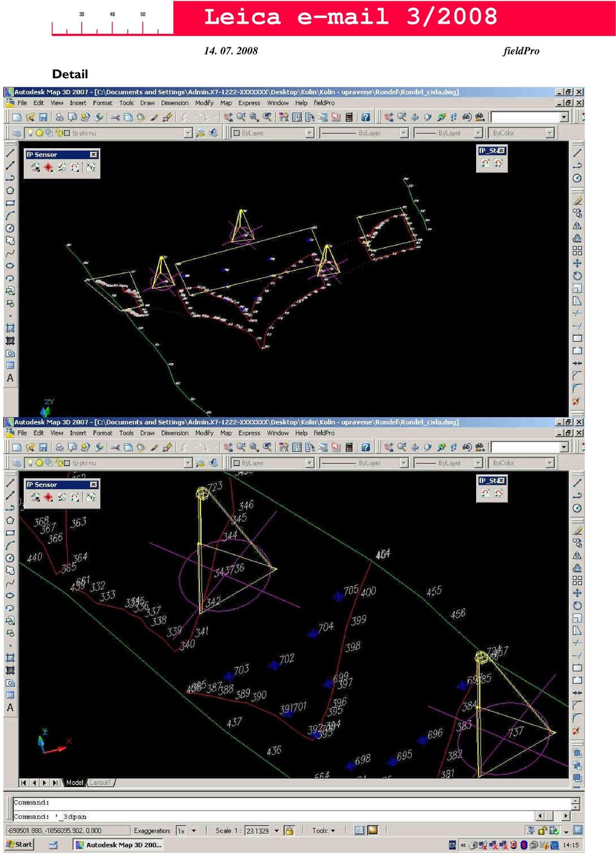Close the lower fP_St floating toolbar
Screen dimensions: 616x856
pos(501,481)
